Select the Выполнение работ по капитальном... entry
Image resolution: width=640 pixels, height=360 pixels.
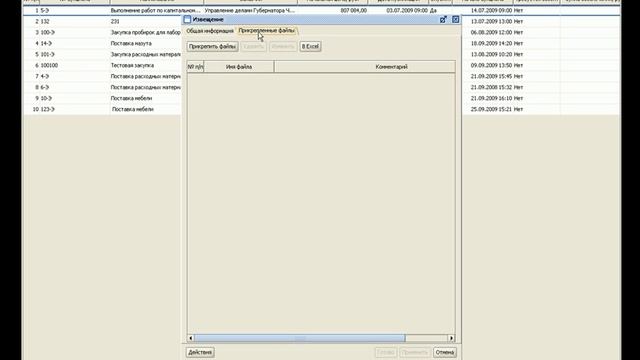tap(156, 10)
